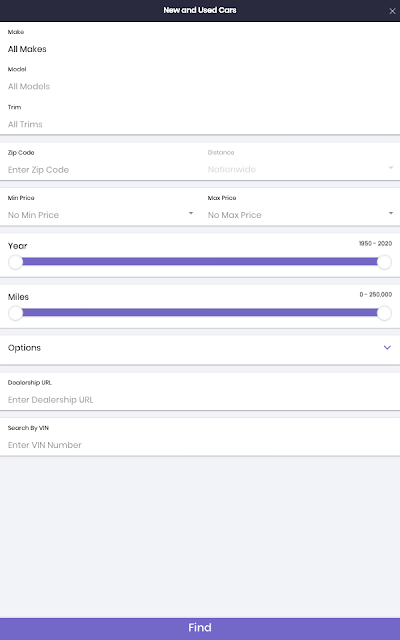Open the All Models selector
Screen dimensions: 400x640
pyautogui.click(x=200, y=86)
